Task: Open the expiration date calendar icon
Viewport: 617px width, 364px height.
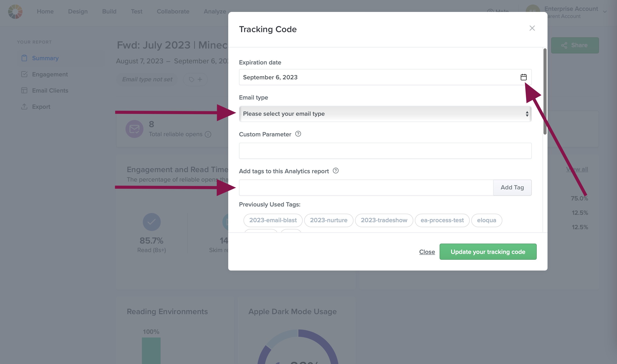Action: pyautogui.click(x=523, y=77)
